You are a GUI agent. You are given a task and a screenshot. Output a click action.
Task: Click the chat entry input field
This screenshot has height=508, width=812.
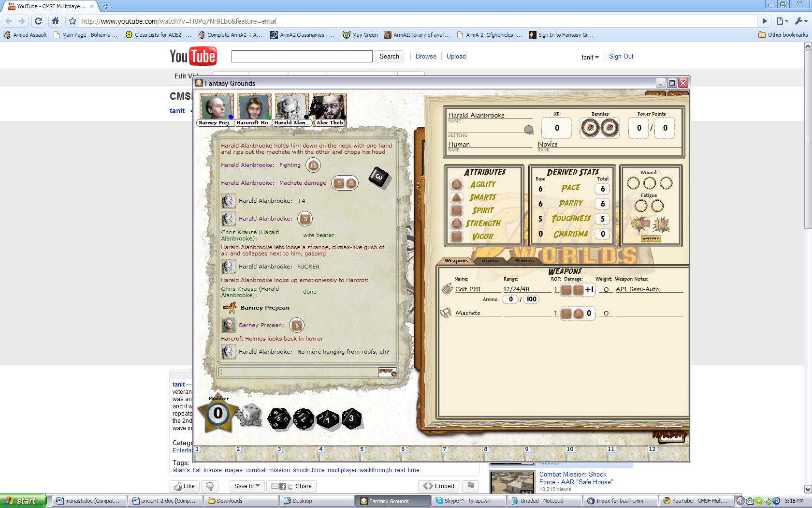[x=299, y=372]
